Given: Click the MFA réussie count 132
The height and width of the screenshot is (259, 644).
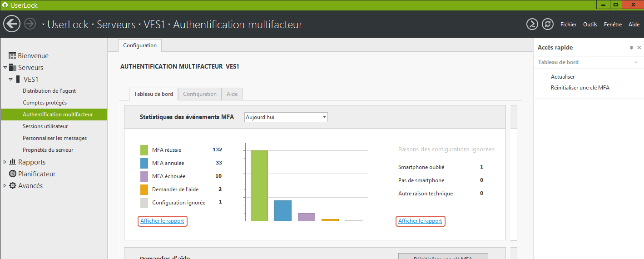Looking at the screenshot, I should (x=217, y=149).
